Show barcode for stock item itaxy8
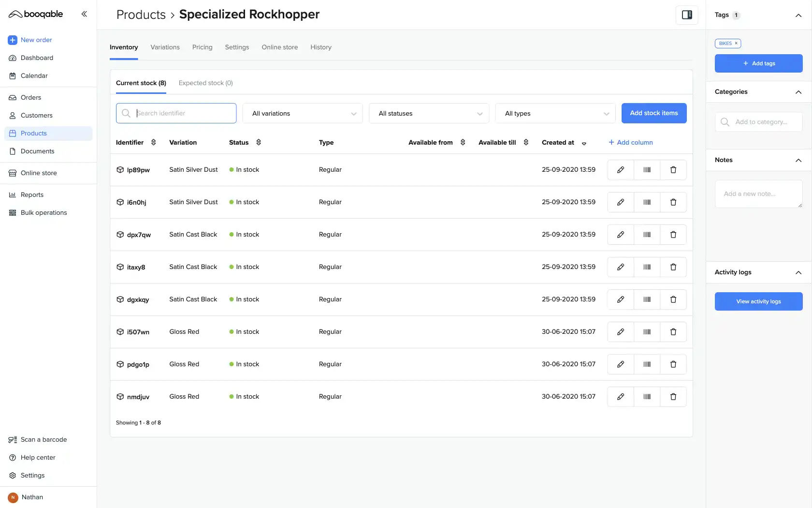 pos(647,267)
